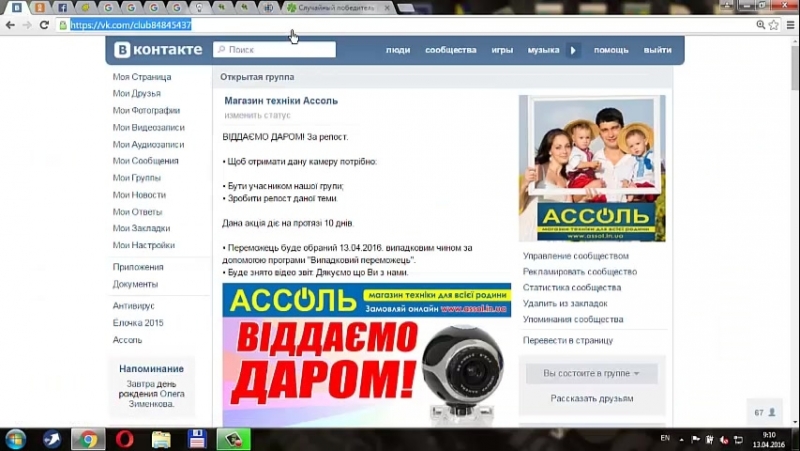Screen dimensions: 800x451
Task: Open Документы in sidebar
Action: [x=135, y=284]
